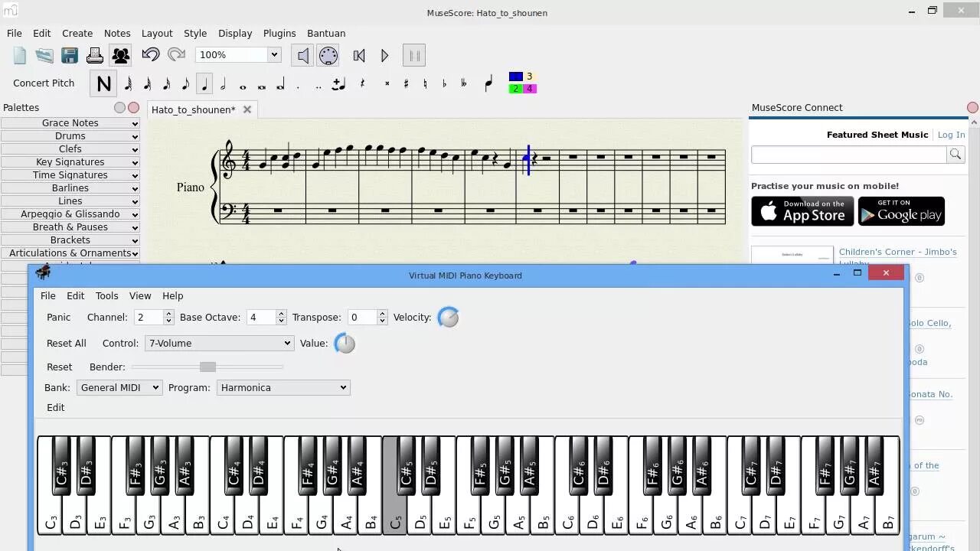Switch to voice 3
The image size is (980, 551).
pos(529,77)
